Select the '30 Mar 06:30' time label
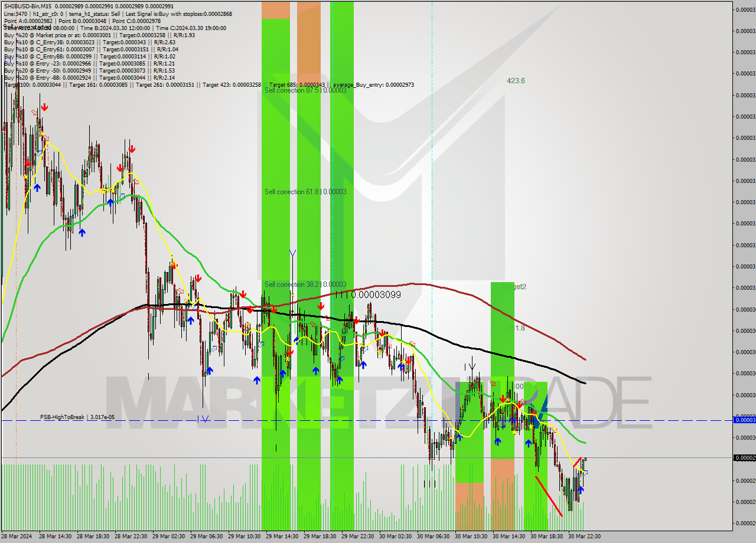 [x=434, y=536]
